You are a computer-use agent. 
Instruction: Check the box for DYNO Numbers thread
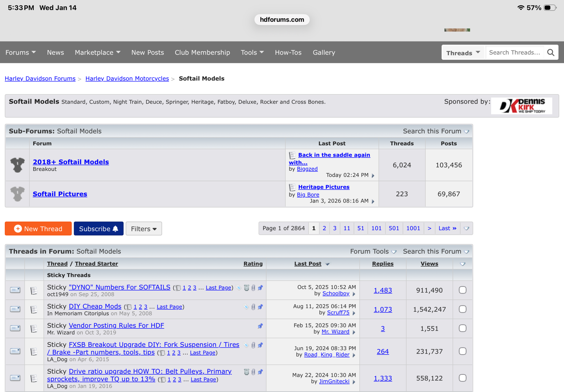462,290
